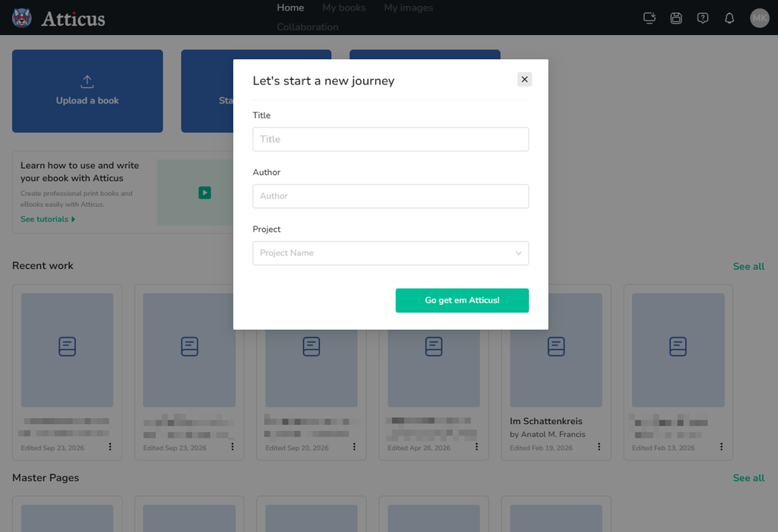The height and width of the screenshot is (532, 778).
Task: Click the Atticus dog logo
Action: pos(22,18)
